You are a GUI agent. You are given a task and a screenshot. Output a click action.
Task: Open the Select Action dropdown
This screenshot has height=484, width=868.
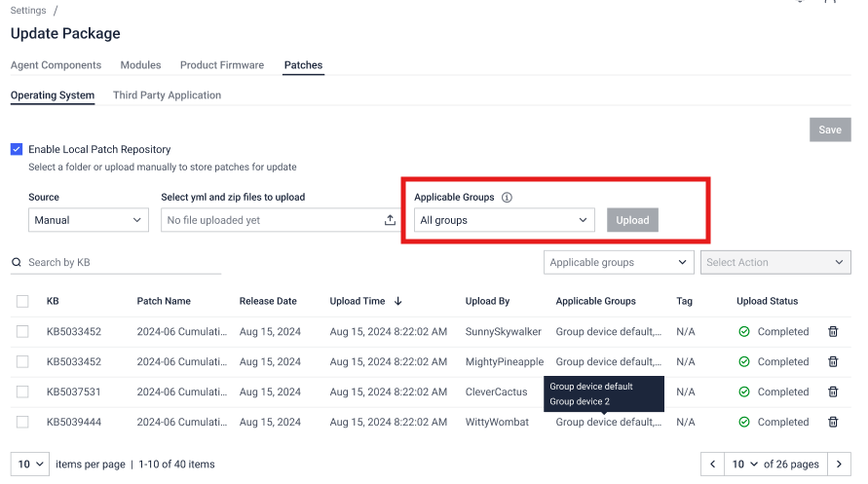[775, 263]
